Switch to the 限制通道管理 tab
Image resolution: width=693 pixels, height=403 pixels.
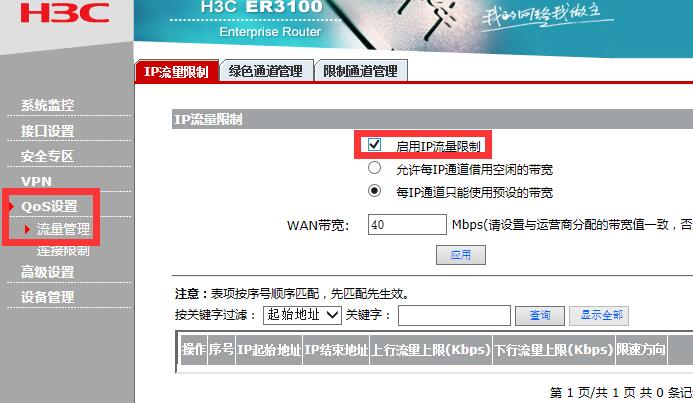click(361, 71)
